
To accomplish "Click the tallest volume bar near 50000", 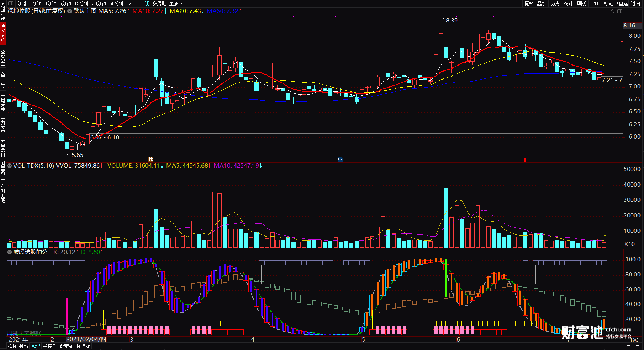I will (441, 209).
